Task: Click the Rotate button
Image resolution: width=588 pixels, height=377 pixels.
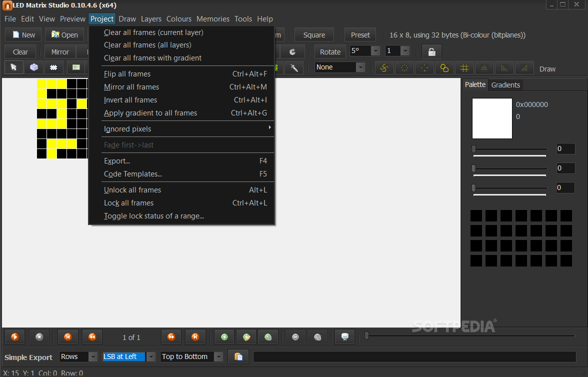Action: [330, 52]
